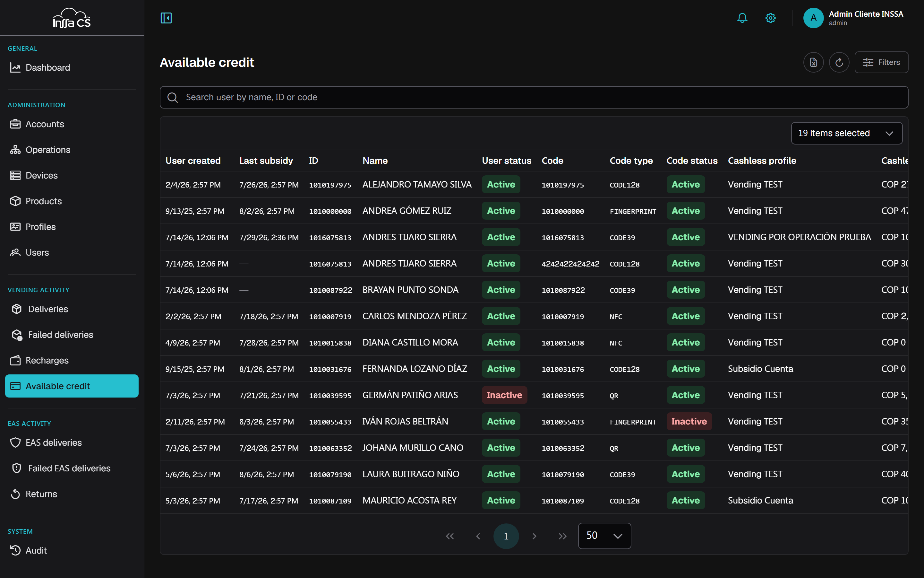
Task: Click ID 1010197975 in ID column
Action: 330,185
